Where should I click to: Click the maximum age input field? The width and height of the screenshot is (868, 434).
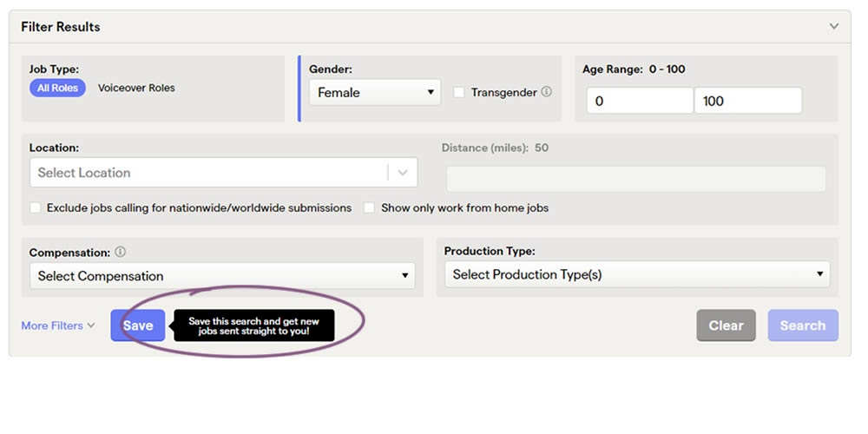point(747,101)
